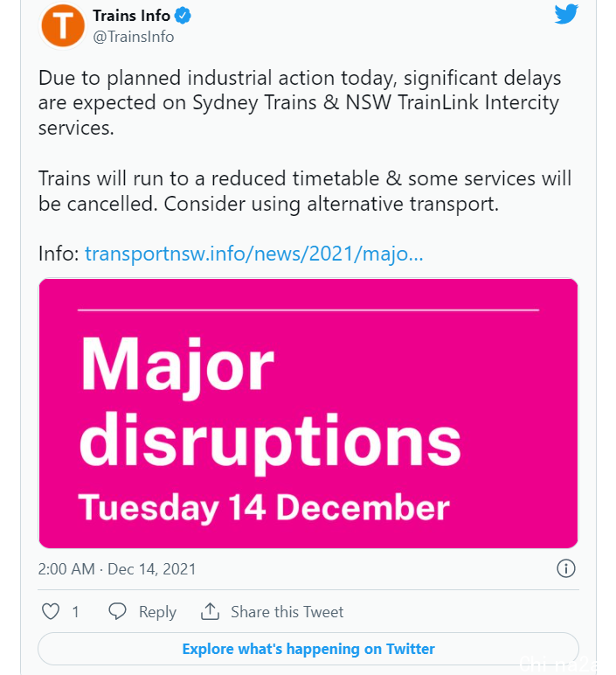Click the share upload arrow icon
616x675 pixels.
point(210,611)
